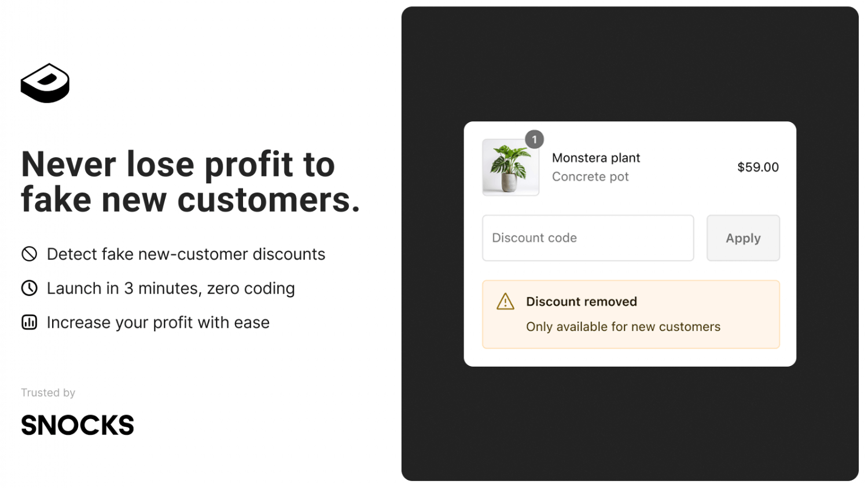Screen dimensions: 868x488
Task: Click the $59.00 price
Action: 757,167
